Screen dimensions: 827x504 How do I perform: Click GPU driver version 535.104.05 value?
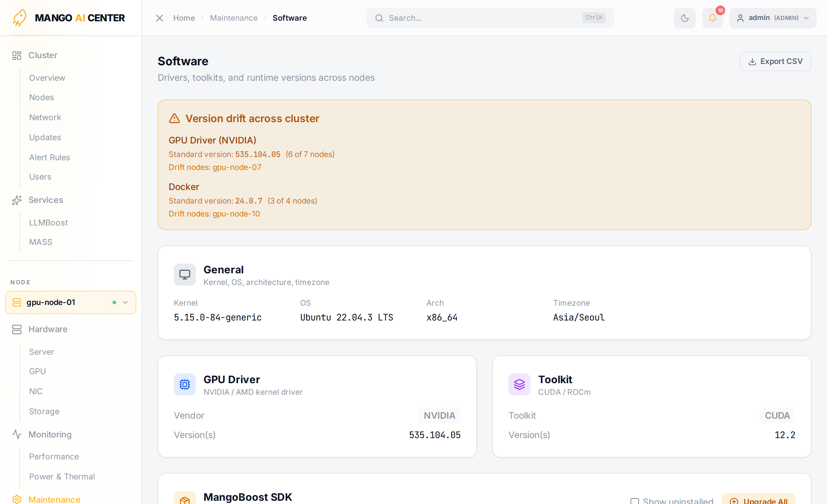pos(434,435)
